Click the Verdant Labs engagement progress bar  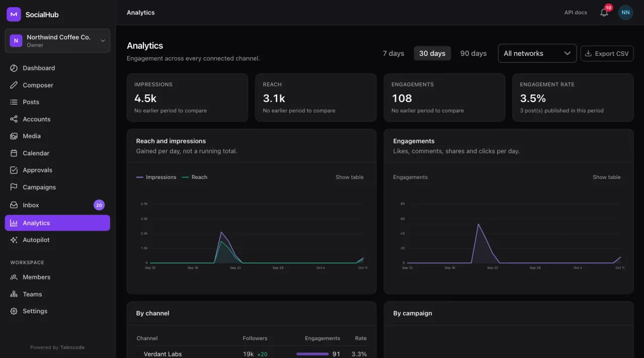pos(312,354)
